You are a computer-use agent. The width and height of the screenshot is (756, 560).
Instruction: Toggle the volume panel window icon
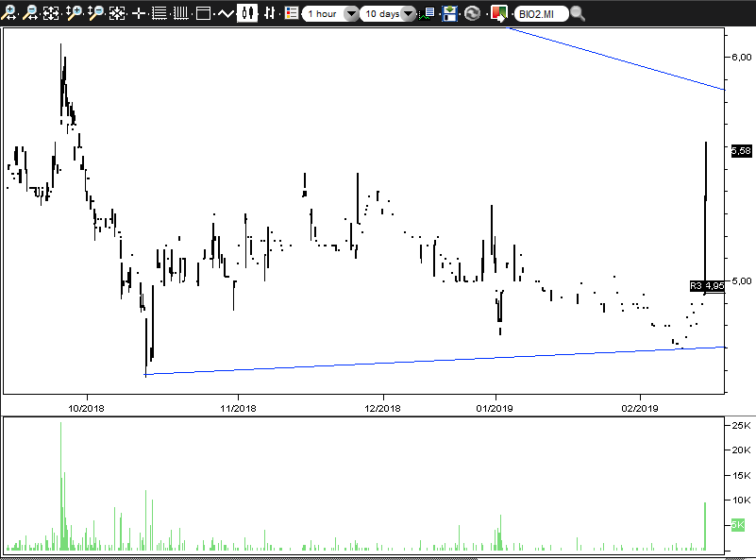(203, 13)
